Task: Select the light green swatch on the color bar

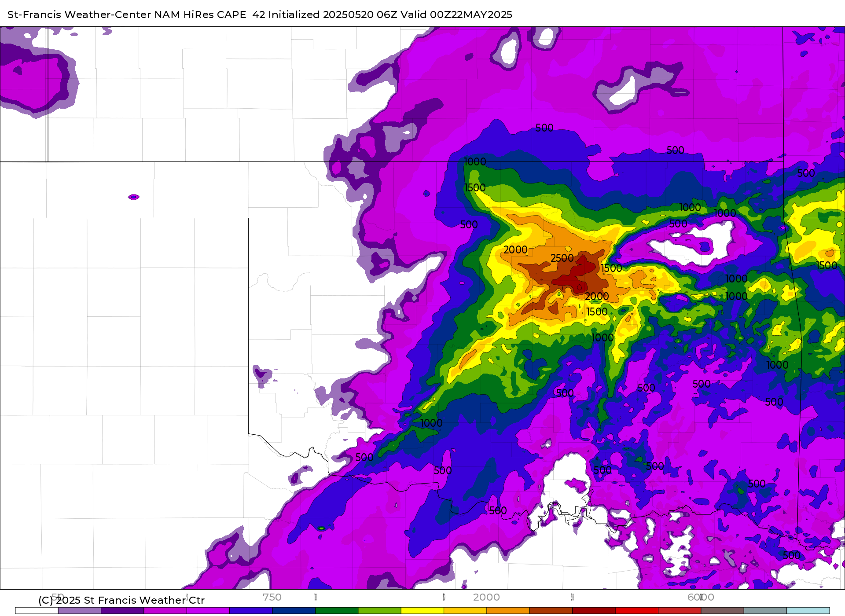Action: pos(380,611)
